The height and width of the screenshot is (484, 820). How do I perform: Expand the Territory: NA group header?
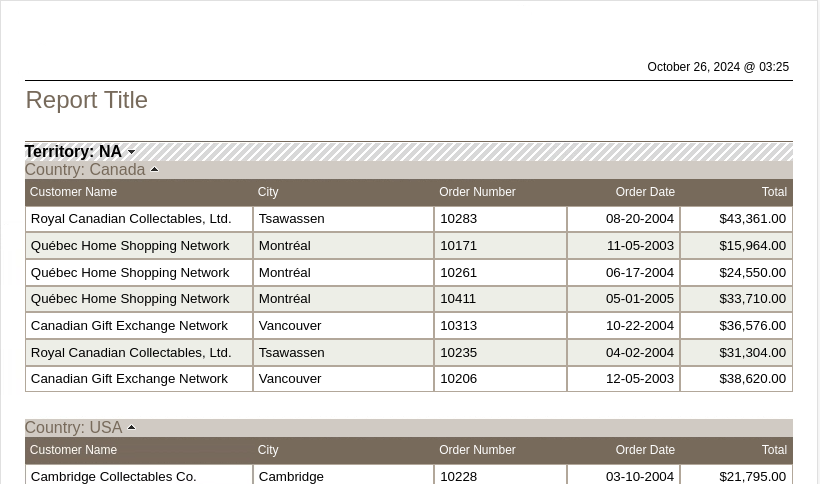coord(73,152)
